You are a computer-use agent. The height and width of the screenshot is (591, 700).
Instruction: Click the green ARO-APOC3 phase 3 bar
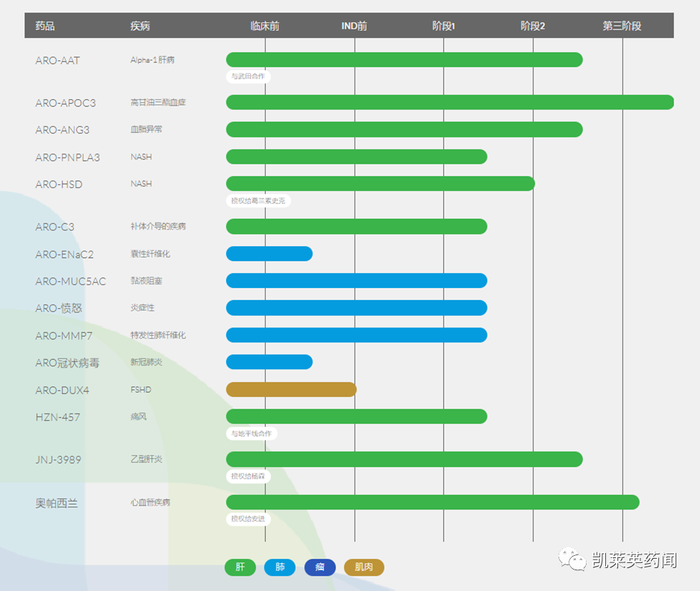449,102
